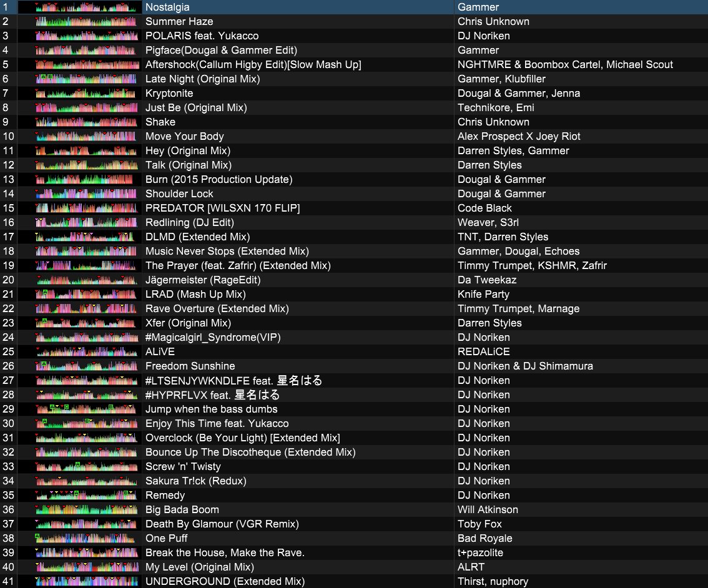
Task: Select Aftershock(Callum Higby Edit)[Slow Mash Up]
Action: (253, 64)
